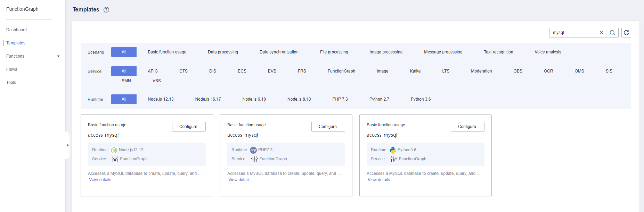The height and width of the screenshot is (212, 644).
Task: Filter runtime by Node.js 12.13
Action: pos(161,99)
